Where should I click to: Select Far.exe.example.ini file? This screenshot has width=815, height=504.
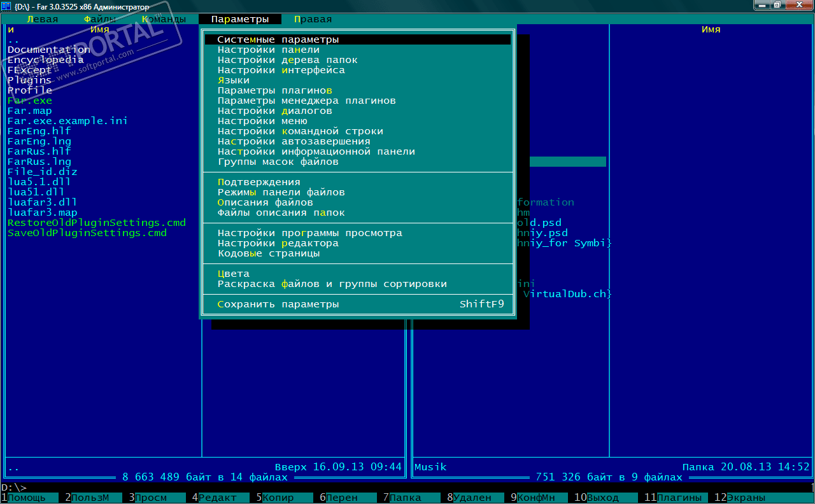coord(68,121)
